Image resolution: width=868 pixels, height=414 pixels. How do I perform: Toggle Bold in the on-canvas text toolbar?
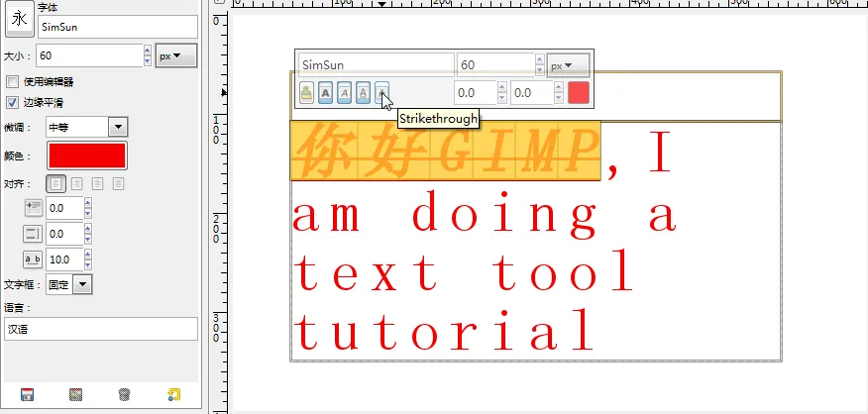325,93
